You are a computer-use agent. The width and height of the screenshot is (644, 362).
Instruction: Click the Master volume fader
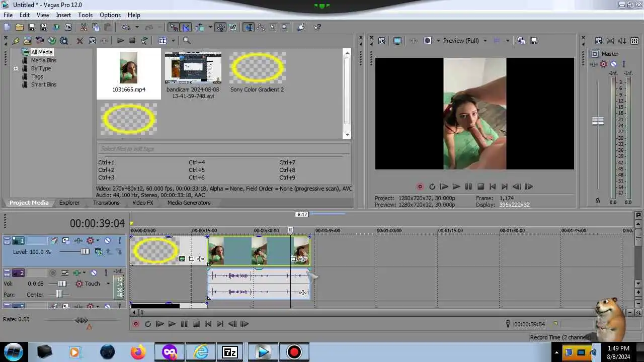(598, 121)
